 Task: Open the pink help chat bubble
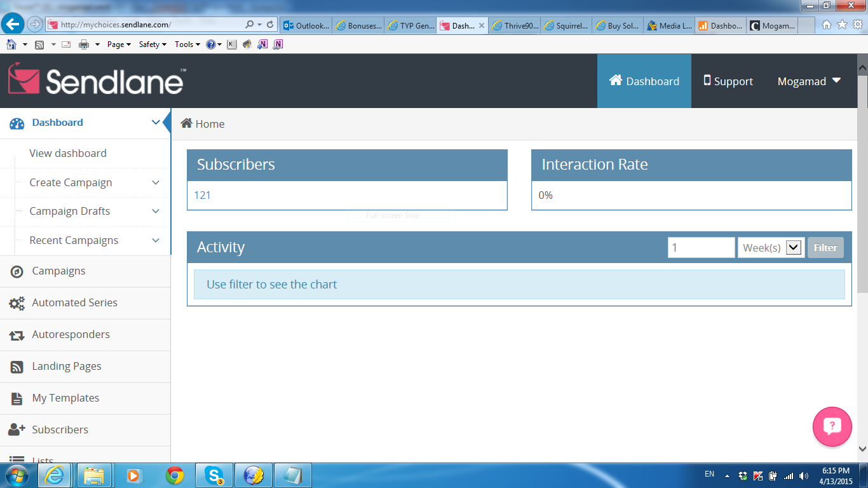coord(832,426)
